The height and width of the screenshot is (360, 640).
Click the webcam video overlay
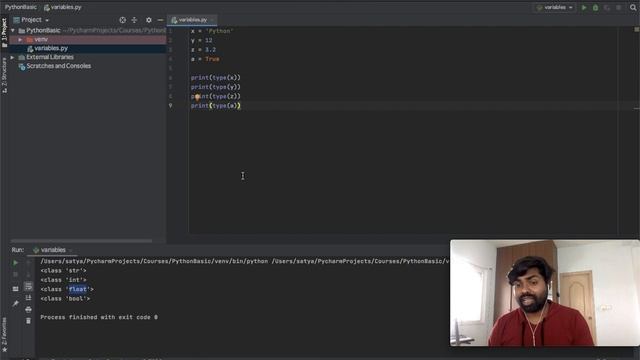[544, 293]
